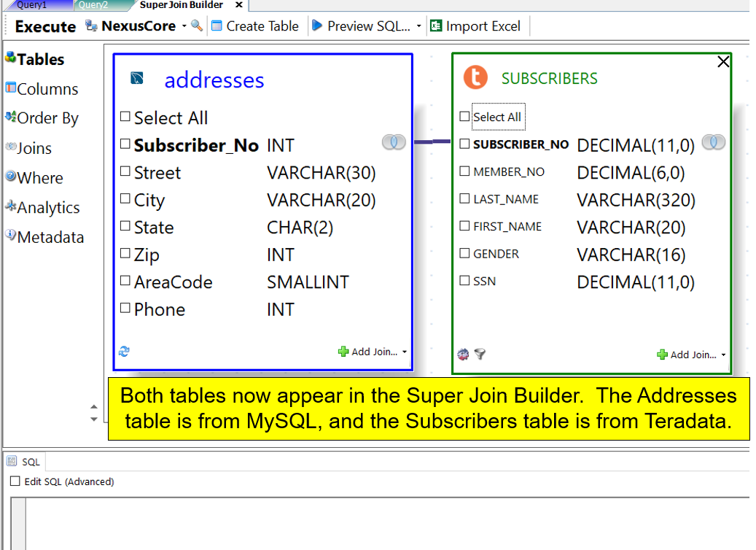Screen dimensions: 756x550
Task: Click join icon next to Subscriber_No INT
Action: click(x=394, y=142)
